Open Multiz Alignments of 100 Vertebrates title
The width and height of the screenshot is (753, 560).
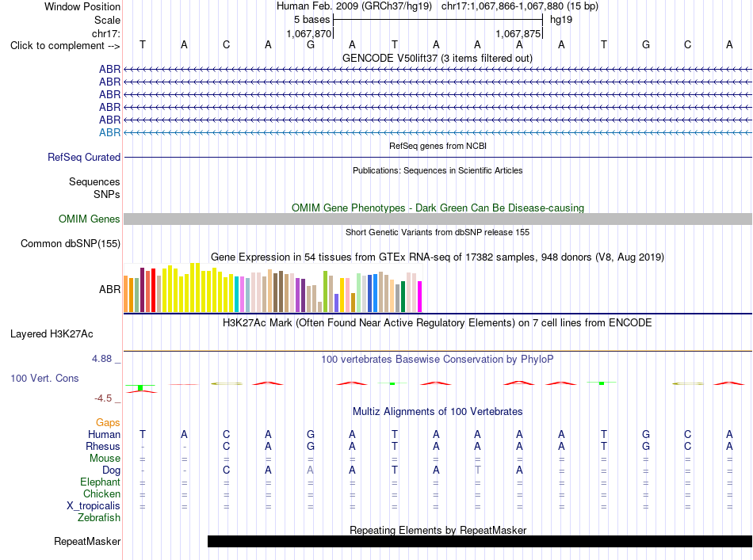(438, 411)
